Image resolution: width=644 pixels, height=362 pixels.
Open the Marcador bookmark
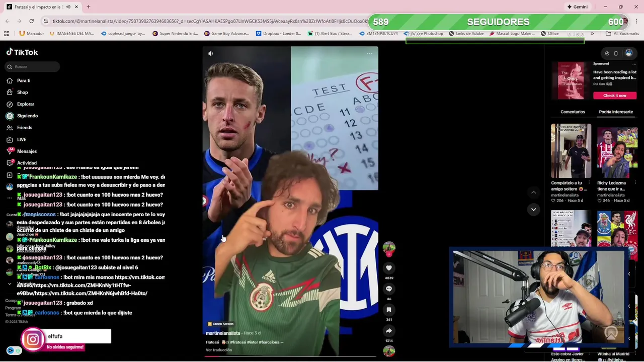click(32, 34)
